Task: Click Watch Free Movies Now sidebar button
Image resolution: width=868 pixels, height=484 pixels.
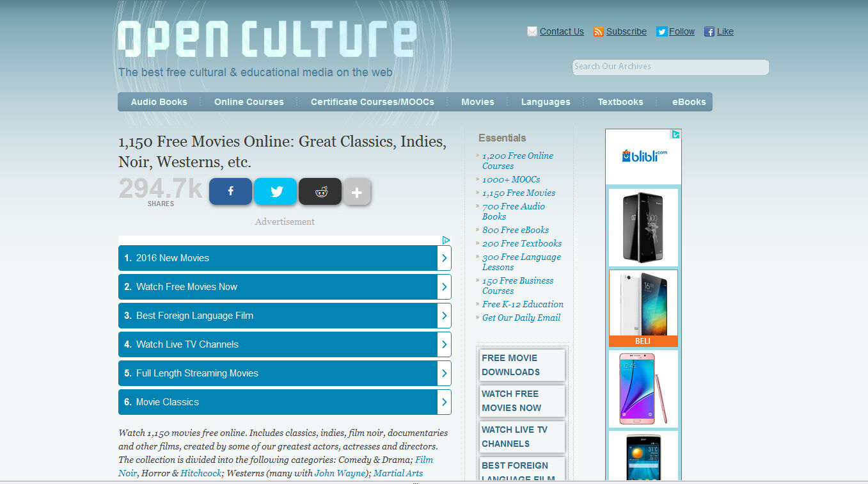Action: click(x=522, y=401)
